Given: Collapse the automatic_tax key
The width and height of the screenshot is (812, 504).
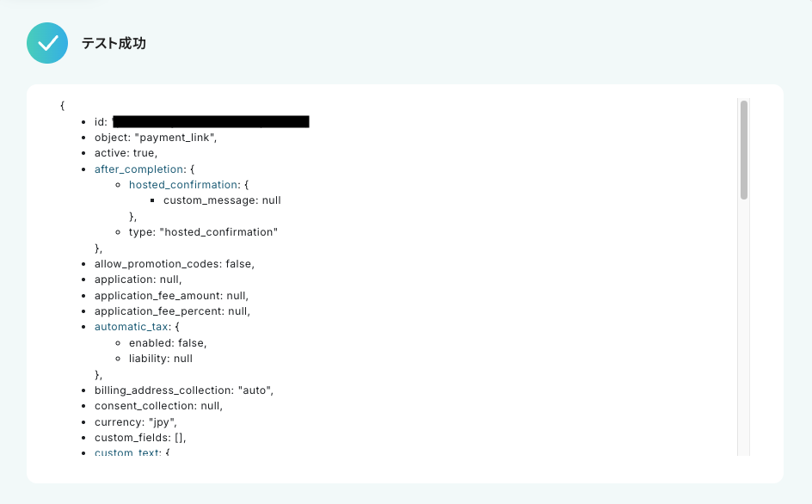Looking at the screenshot, I should pos(131,327).
